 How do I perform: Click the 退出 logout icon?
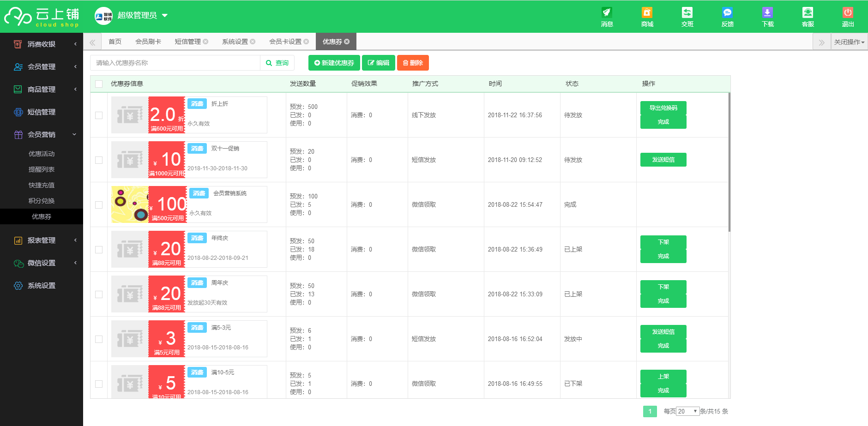tap(848, 12)
